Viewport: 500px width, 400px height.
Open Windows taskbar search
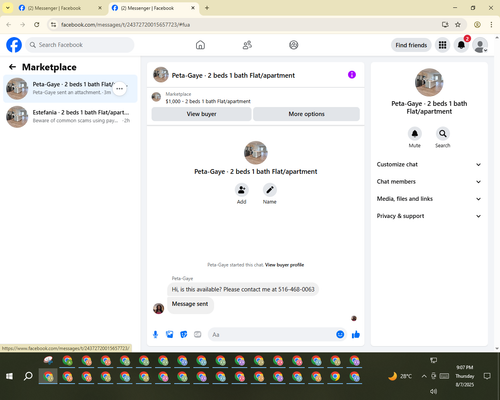tap(28, 376)
